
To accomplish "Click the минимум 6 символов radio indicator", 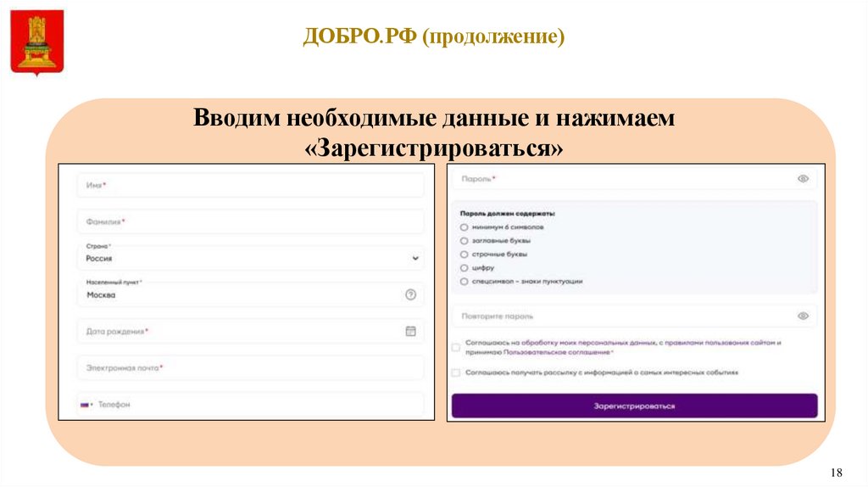I will [464, 227].
